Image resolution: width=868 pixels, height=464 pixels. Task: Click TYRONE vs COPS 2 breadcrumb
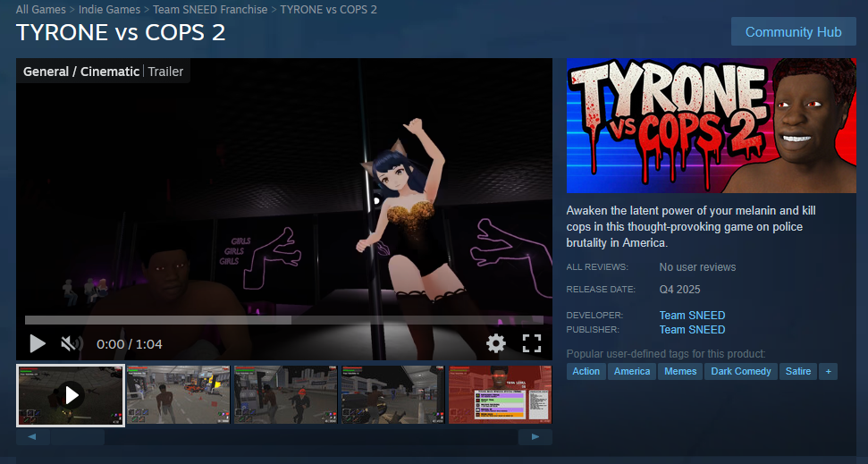point(329,10)
